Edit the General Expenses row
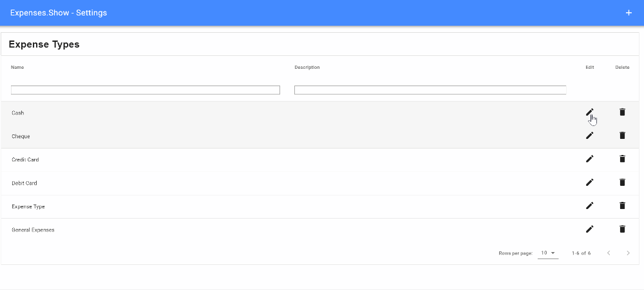The width and height of the screenshot is (644, 290). pyautogui.click(x=589, y=229)
